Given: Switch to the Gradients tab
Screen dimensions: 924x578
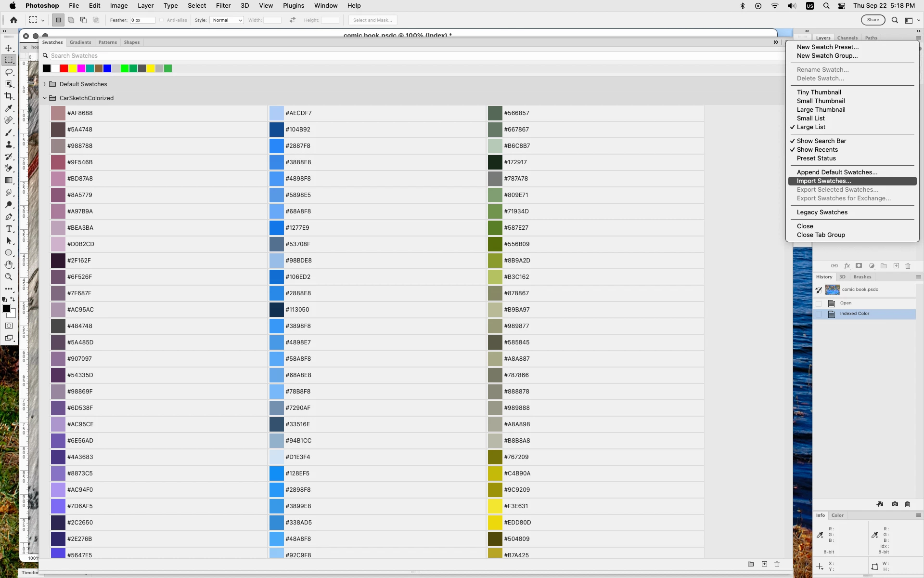Looking at the screenshot, I should 80,42.
